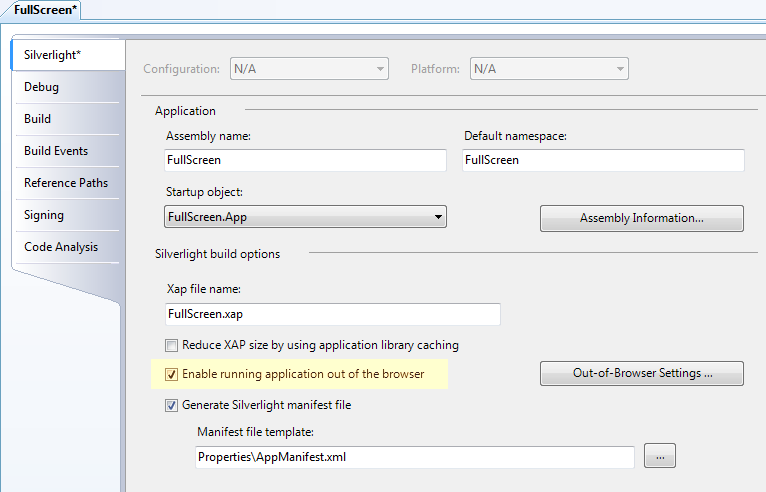Viewport: 766px width, 492px height.
Task: Expand the Startup object dropdown
Action: click(305, 216)
